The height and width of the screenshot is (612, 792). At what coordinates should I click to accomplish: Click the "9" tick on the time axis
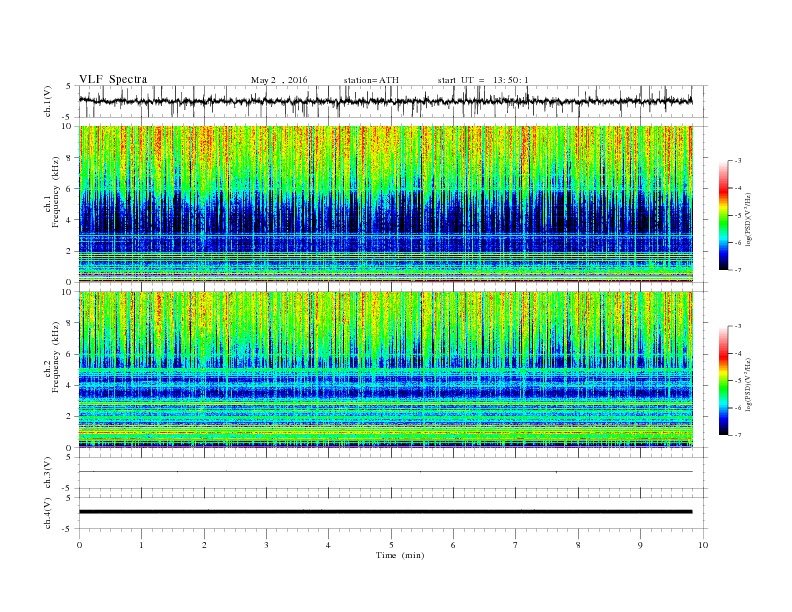[640, 545]
